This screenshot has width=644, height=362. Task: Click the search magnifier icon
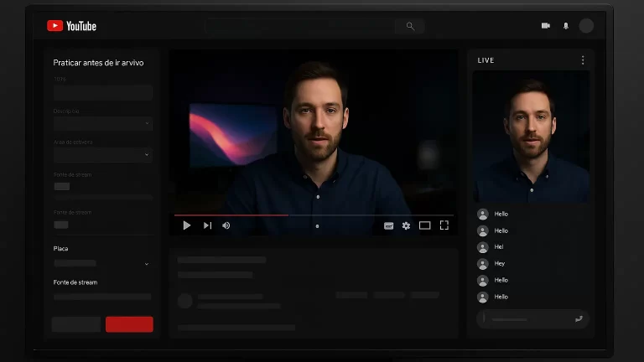click(x=410, y=26)
